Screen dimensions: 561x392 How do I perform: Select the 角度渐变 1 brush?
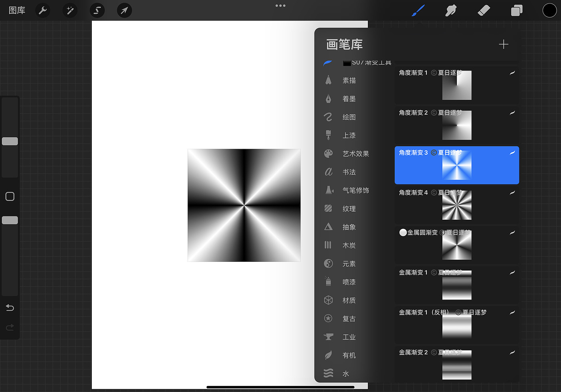(457, 85)
